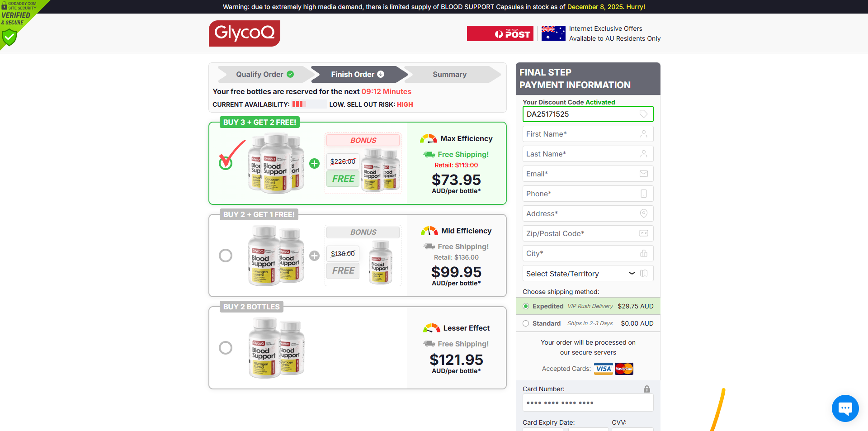Click the Lesser Effect gauge icon
The height and width of the screenshot is (431, 868).
pos(432,328)
